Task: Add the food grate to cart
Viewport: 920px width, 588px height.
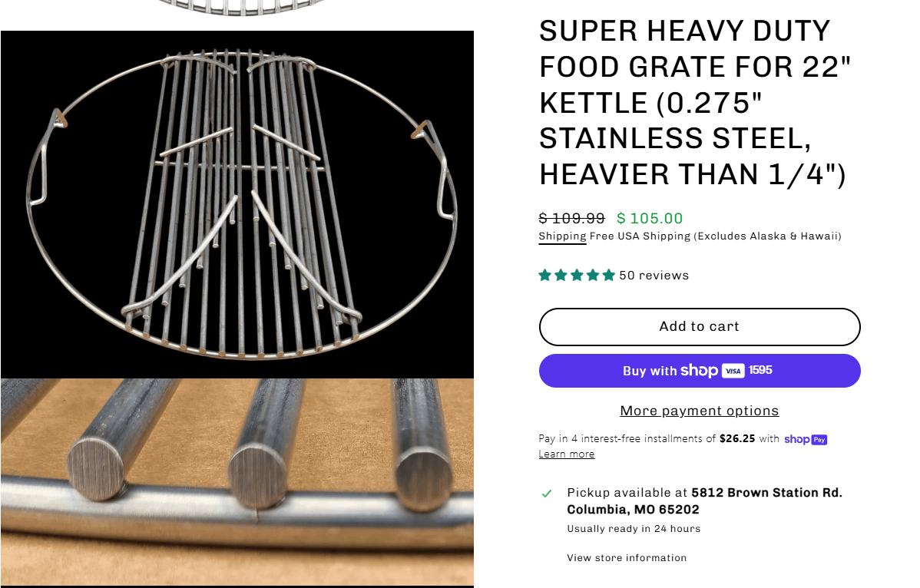Action: pos(700,327)
